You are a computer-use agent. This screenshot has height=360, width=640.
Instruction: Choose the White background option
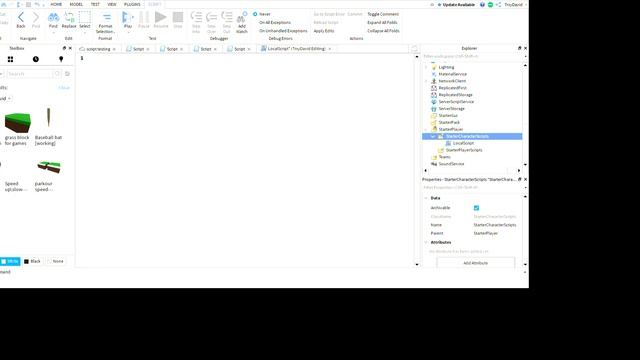(x=10, y=261)
